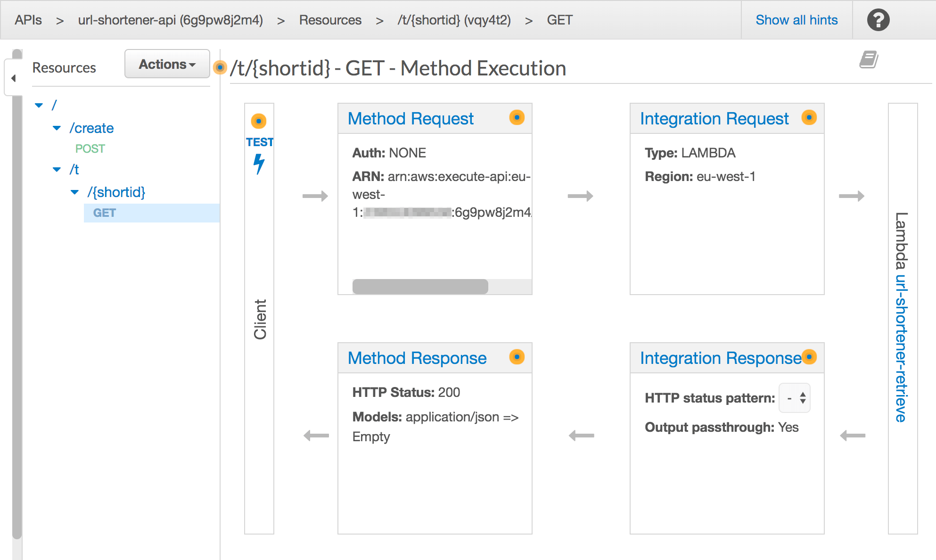Click the Show all hints link
936x560 pixels.
(796, 20)
